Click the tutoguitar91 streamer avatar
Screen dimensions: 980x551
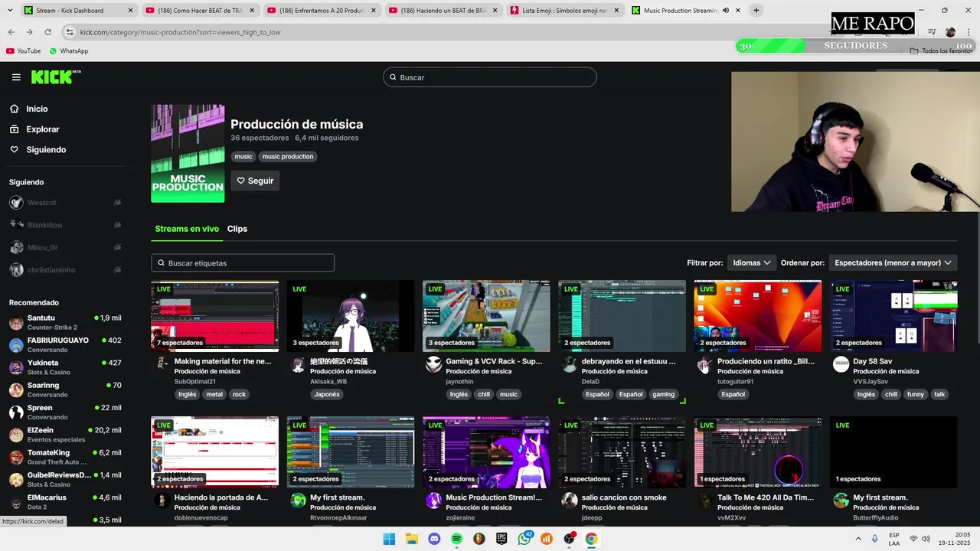click(704, 364)
